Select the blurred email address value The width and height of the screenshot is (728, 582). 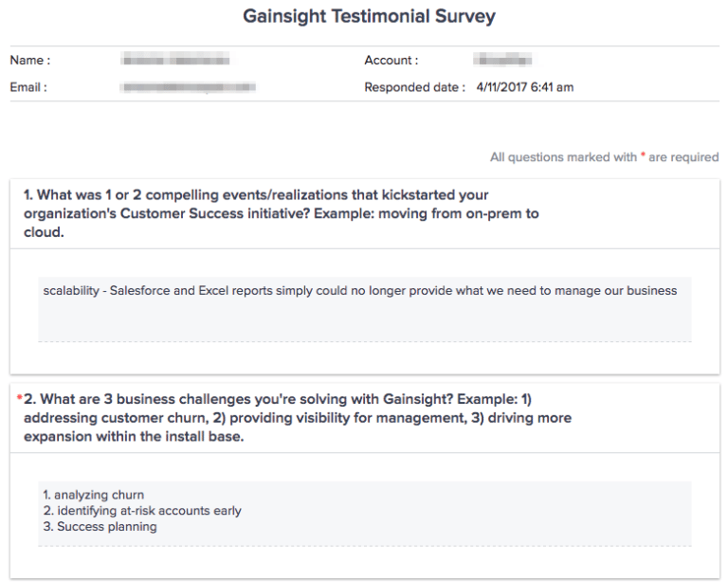[x=188, y=87]
